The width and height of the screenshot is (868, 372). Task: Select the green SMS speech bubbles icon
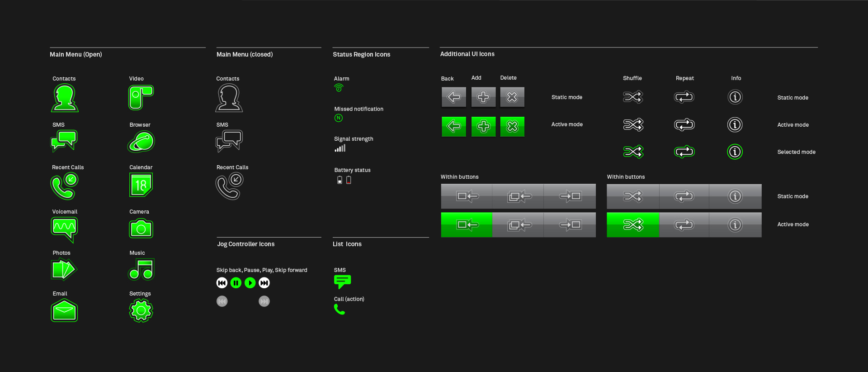point(64,141)
